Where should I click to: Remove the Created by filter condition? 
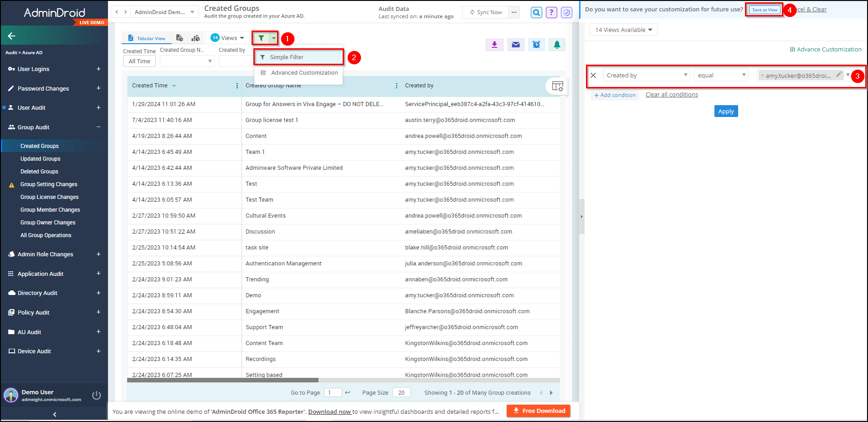point(593,76)
